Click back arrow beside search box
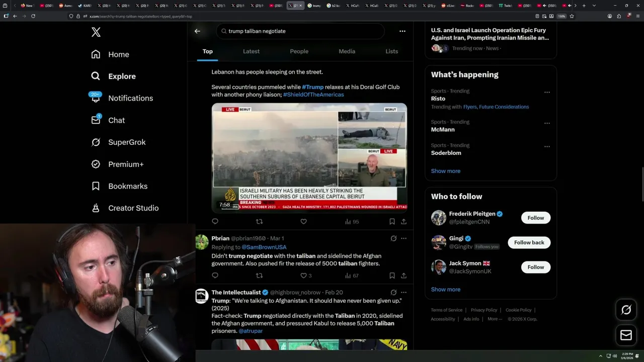The image size is (644, 362). 197,31
